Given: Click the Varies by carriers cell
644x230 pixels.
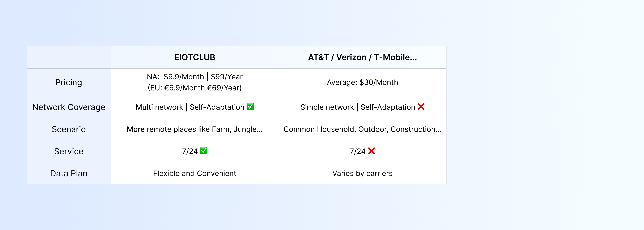Looking at the screenshot, I should point(362,173).
